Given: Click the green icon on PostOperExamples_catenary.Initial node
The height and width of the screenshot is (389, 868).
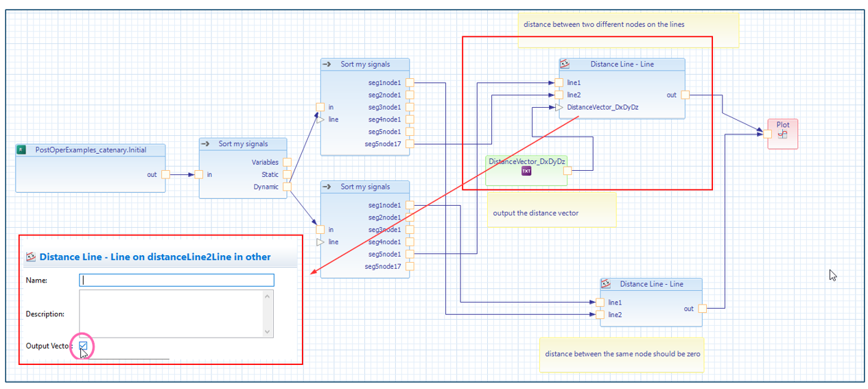Looking at the screenshot, I should click(x=22, y=150).
